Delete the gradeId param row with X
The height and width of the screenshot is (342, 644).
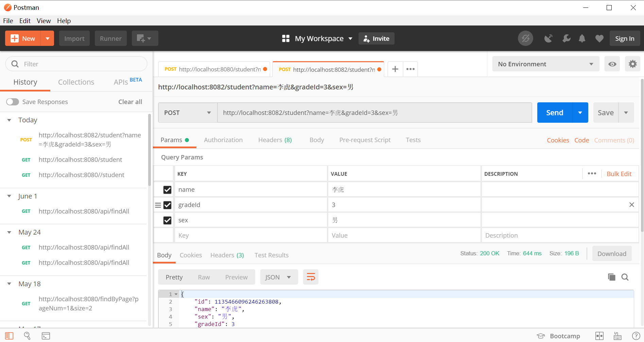[632, 205]
